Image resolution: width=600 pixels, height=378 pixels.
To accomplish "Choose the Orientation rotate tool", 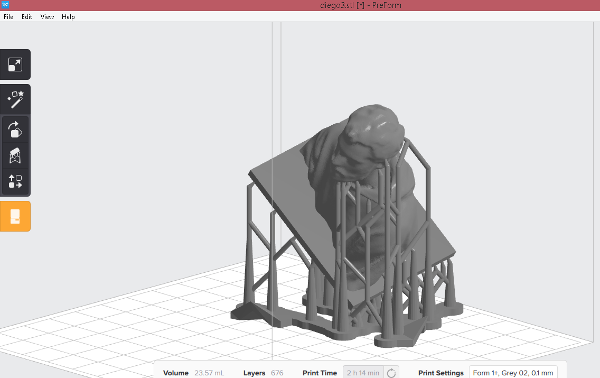I will (15, 130).
